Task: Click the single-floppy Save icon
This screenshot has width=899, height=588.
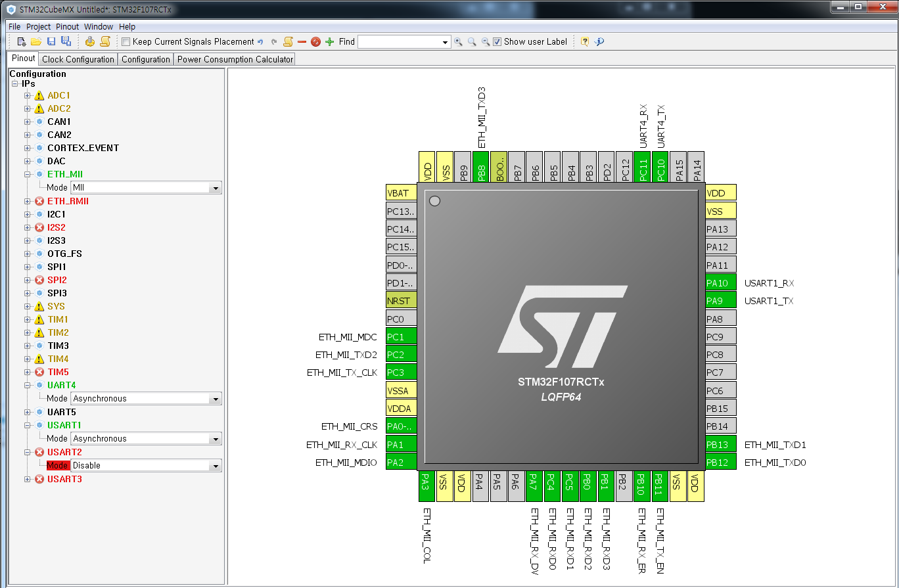Action: click(51, 41)
